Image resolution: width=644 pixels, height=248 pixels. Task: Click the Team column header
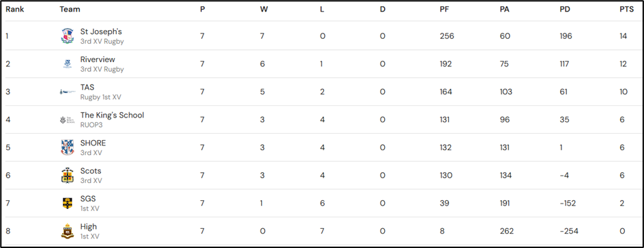[70, 9]
